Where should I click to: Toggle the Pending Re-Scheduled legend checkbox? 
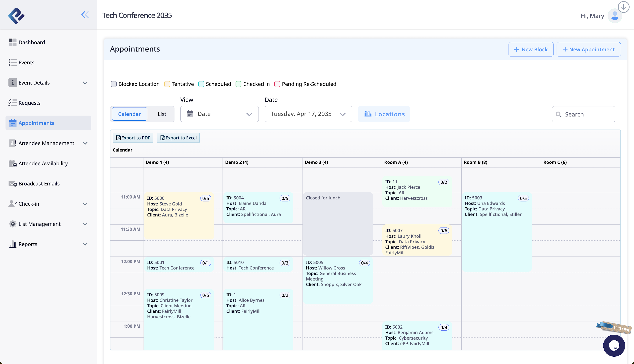[x=277, y=84]
